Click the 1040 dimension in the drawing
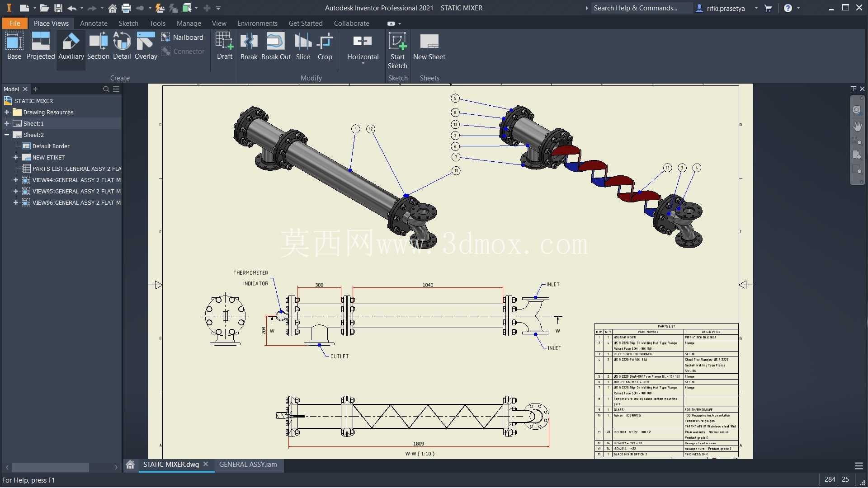 pyautogui.click(x=428, y=285)
